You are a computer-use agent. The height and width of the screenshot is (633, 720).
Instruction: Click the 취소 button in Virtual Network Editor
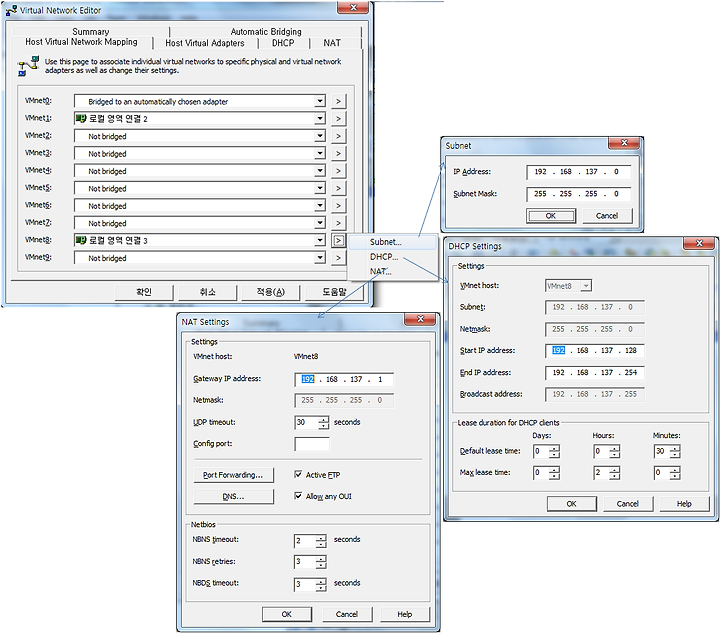pos(208,292)
